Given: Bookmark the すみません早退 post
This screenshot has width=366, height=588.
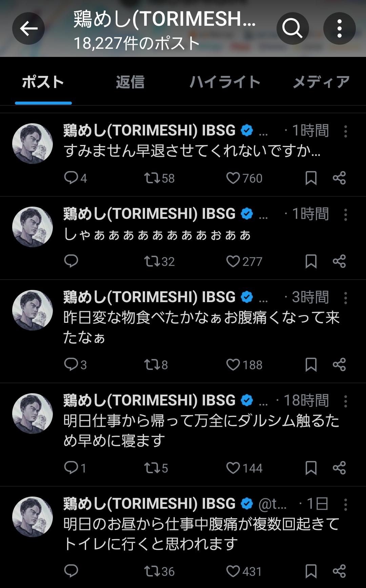Looking at the screenshot, I should click(x=311, y=178).
